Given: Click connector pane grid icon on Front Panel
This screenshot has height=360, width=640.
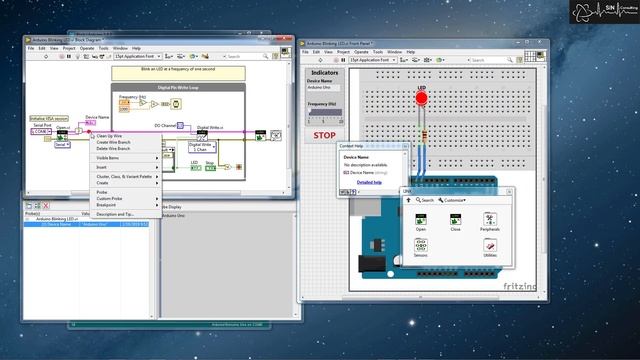Looking at the screenshot, I should click(530, 56).
